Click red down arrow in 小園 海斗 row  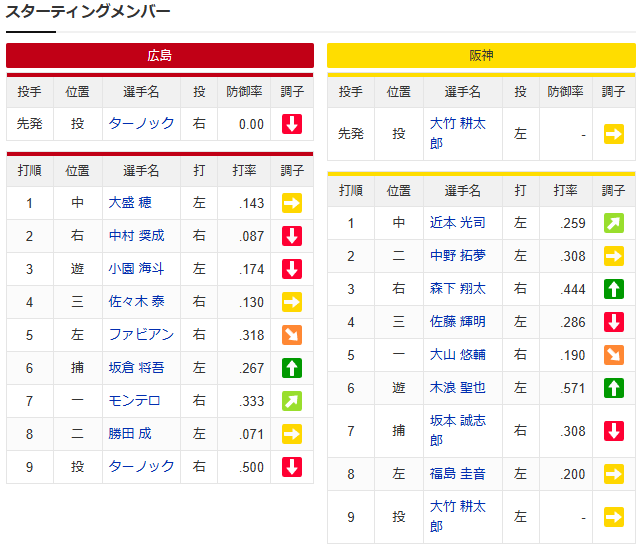point(292,269)
